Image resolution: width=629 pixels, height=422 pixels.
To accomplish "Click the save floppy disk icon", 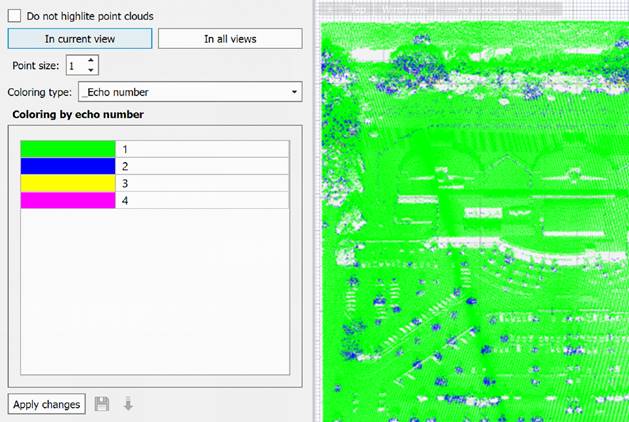I will point(102,404).
